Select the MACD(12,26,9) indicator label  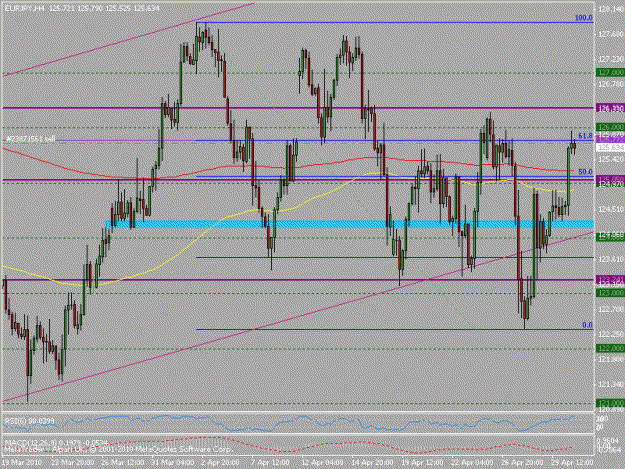click(57, 443)
